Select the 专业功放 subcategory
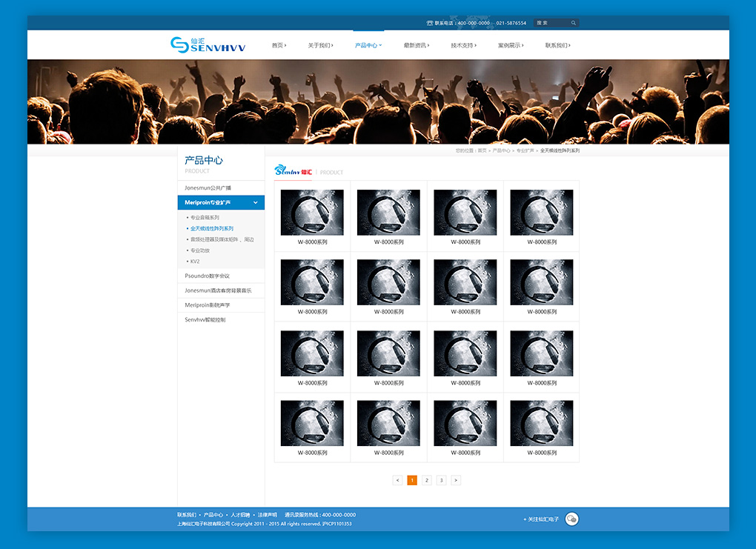 click(199, 250)
